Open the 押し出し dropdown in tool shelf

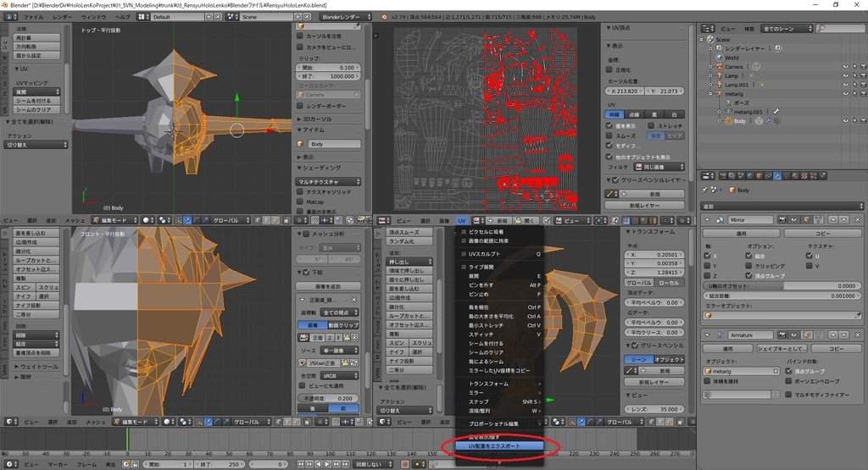pos(409,262)
